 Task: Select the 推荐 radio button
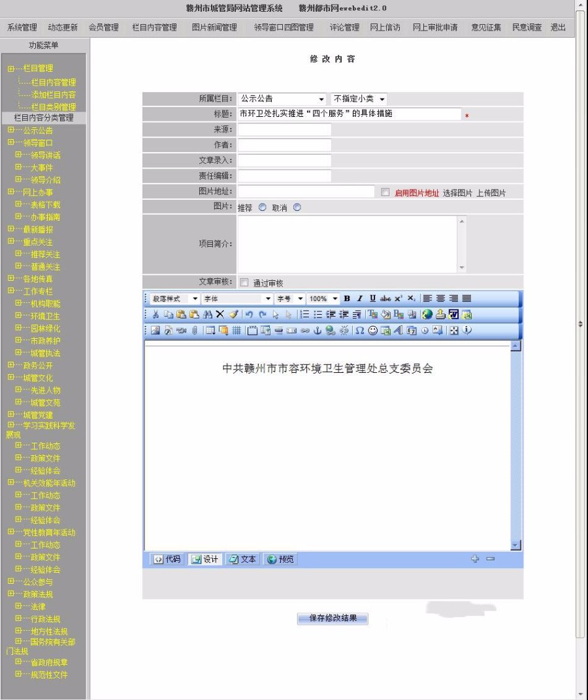(x=262, y=208)
